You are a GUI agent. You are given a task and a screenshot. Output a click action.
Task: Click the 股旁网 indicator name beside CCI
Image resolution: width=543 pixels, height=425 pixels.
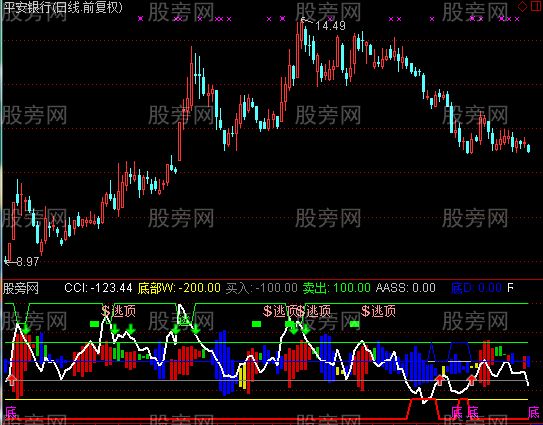(21, 288)
